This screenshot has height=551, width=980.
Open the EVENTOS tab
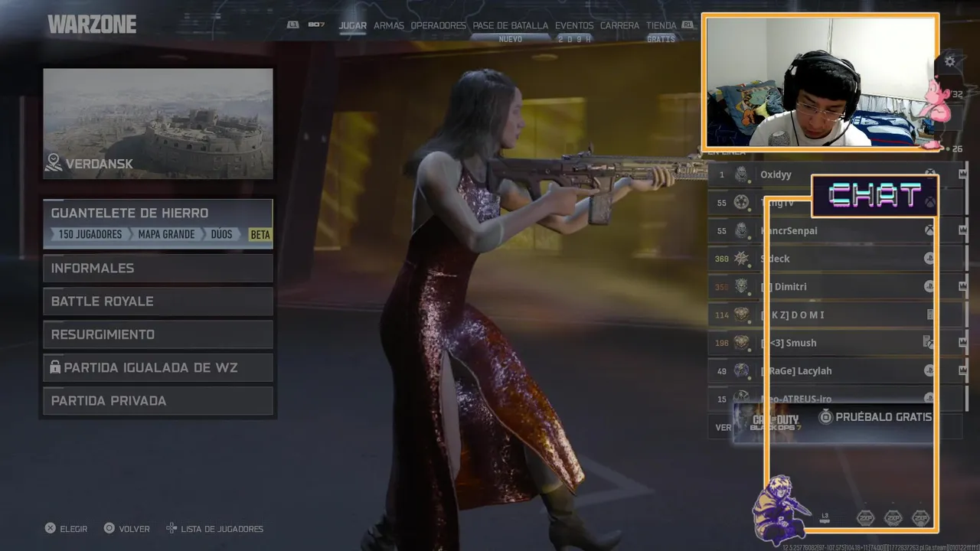(x=574, y=25)
